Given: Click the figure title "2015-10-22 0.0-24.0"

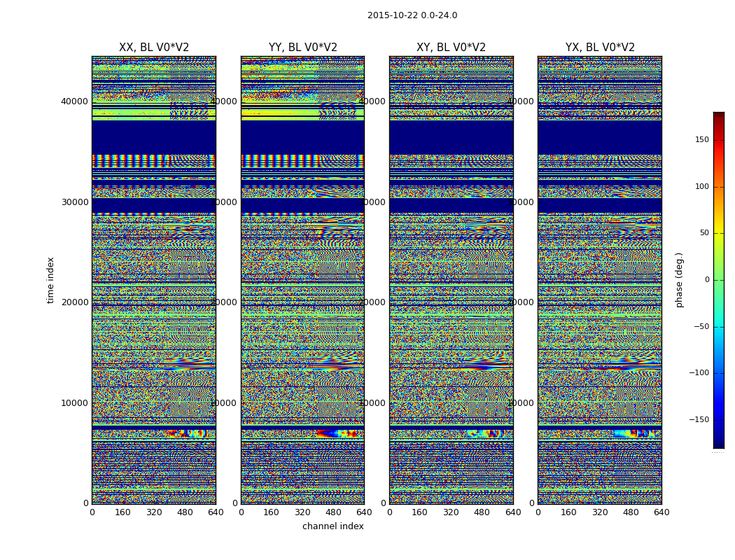Looking at the screenshot, I should coord(412,15).
